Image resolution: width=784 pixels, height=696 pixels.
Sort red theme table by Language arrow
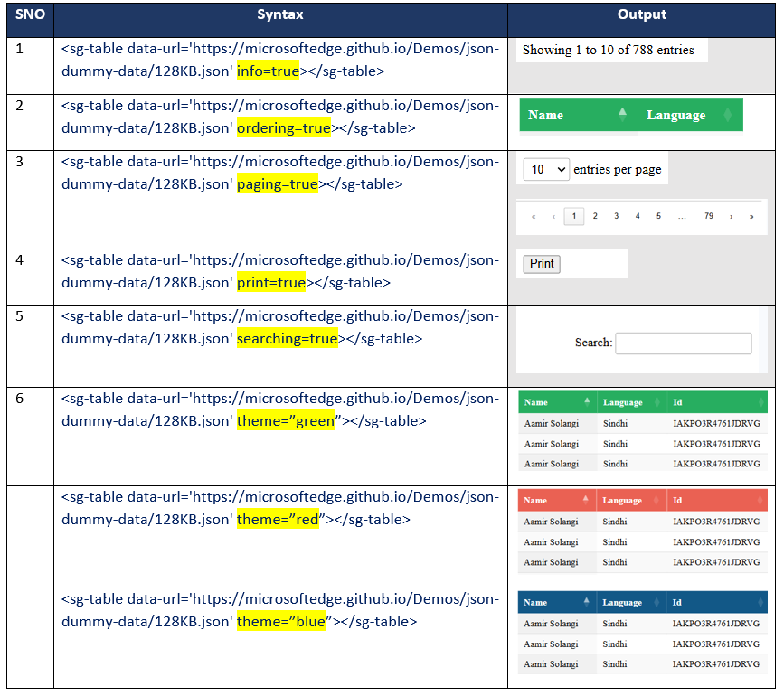pos(656,500)
